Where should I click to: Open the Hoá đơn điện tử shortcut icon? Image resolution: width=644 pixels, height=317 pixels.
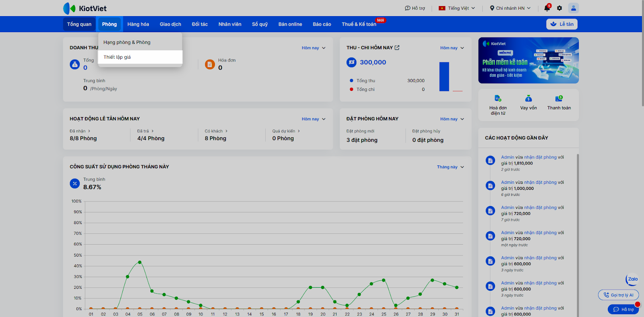(498, 98)
